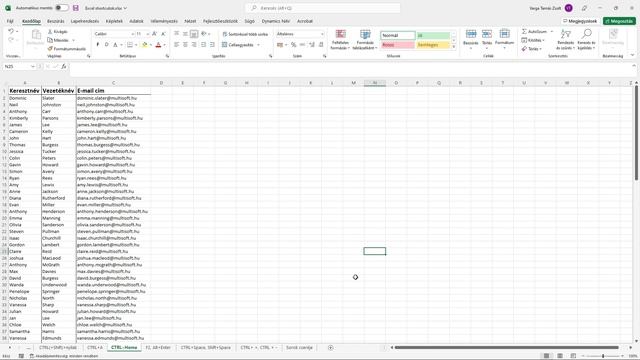Apply the green Jó cell style
The height and width of the screenshot is (360, 640).
[433, 36]
